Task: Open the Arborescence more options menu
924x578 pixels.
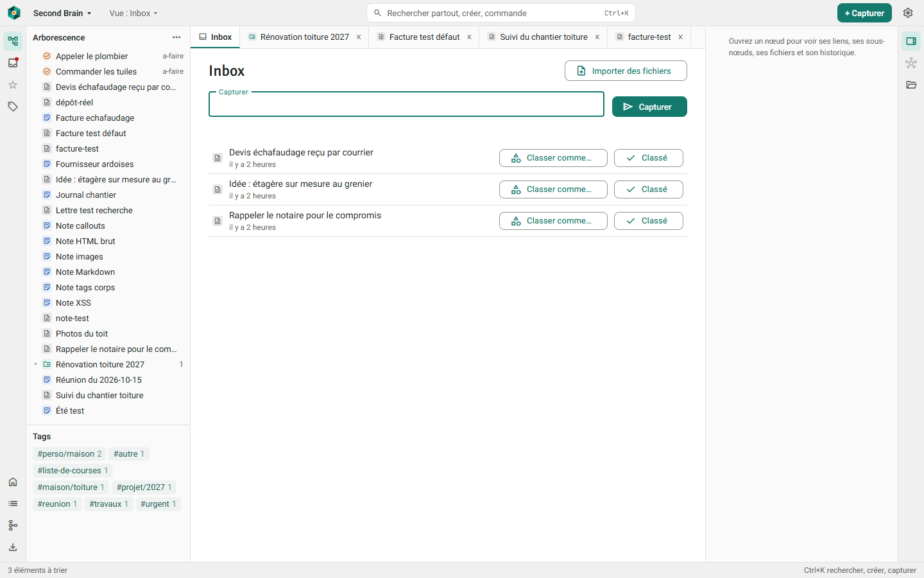Action: click(x=176, y=37)
